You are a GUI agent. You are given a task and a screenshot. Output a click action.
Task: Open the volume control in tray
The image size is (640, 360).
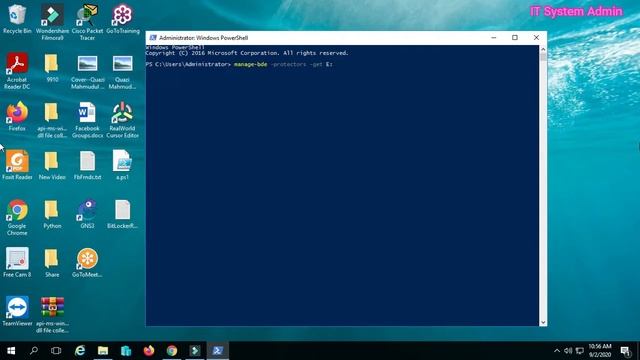(x=568, y=351)
